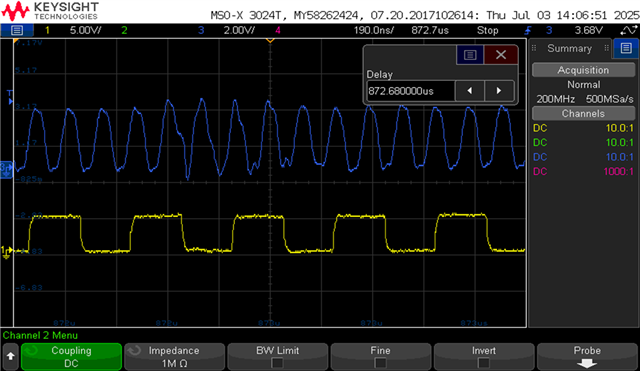Click the Channels header button
640x371 pixels.
click(x=583, y=113)
